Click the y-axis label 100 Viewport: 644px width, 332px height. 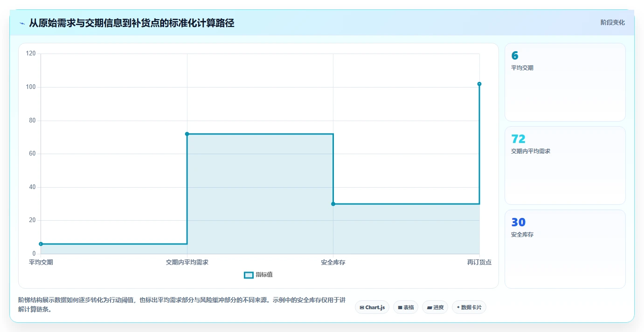31,87
